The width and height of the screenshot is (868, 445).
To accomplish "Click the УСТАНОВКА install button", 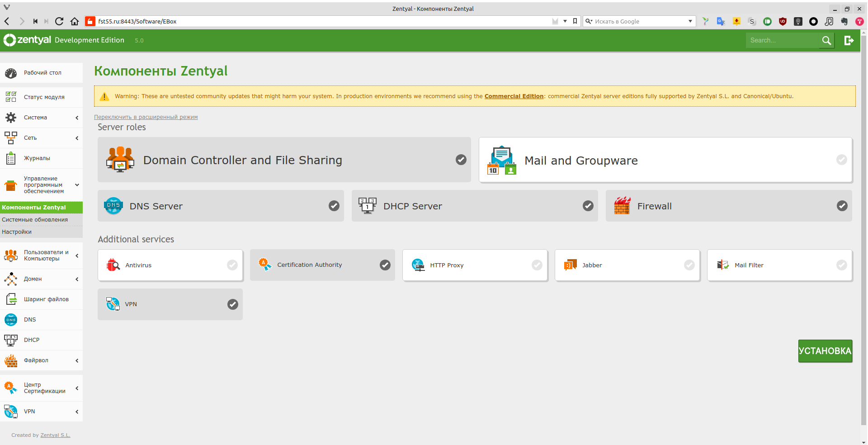I will click(825, 351).
